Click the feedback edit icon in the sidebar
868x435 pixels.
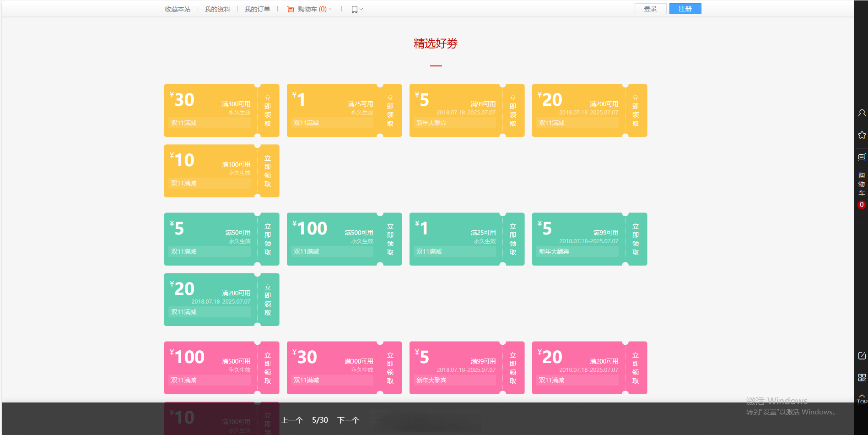(862, 356)
